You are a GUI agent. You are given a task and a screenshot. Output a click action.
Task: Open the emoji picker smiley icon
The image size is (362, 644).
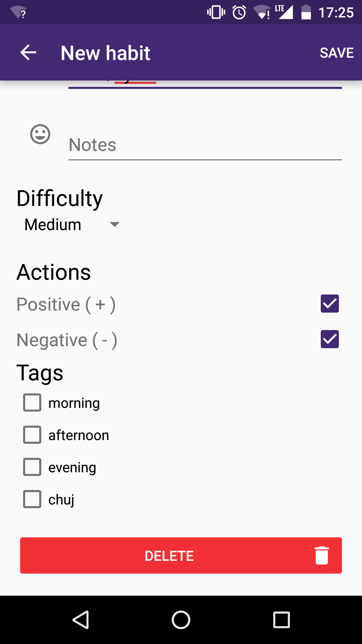click(40, 134)
